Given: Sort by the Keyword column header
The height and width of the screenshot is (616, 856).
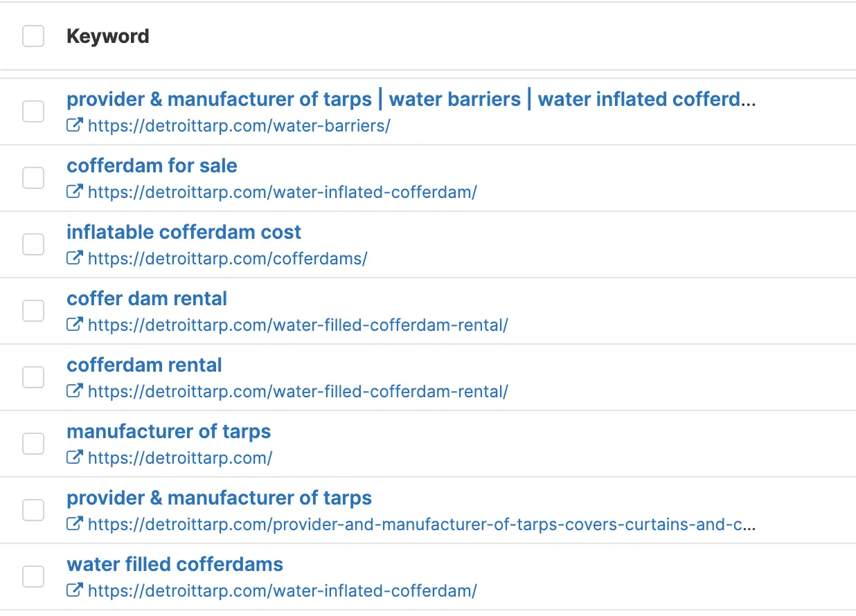Looking at the screenshot, I should pos(107,36).
